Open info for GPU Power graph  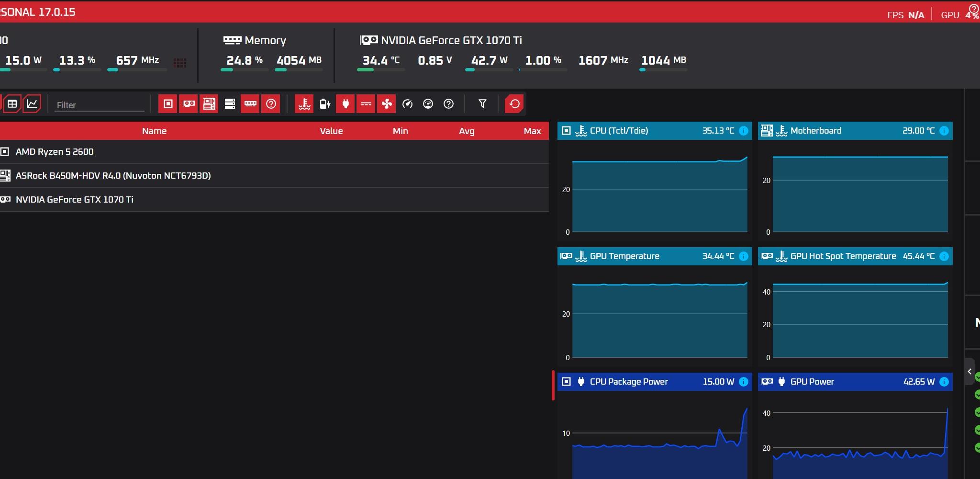pos(944,382)
